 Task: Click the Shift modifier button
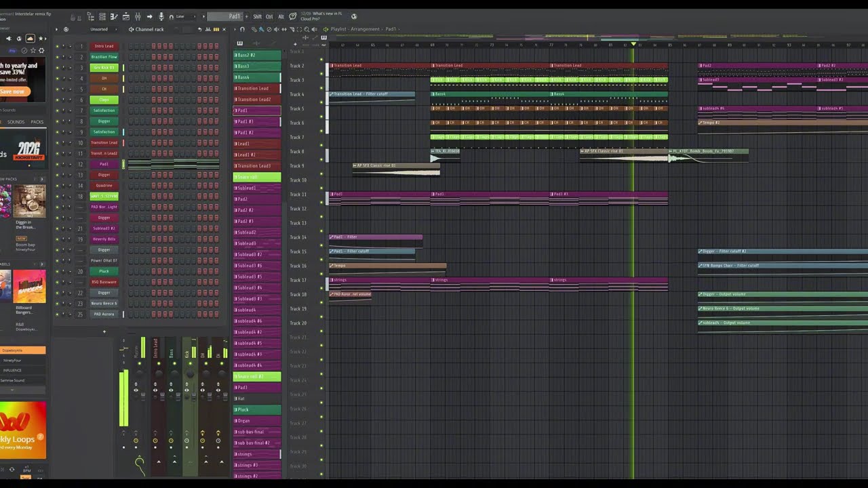[x=257, y=16]
